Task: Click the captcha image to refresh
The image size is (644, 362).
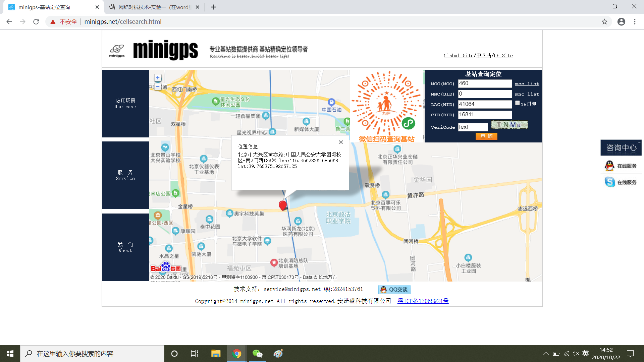Action: 509,125
